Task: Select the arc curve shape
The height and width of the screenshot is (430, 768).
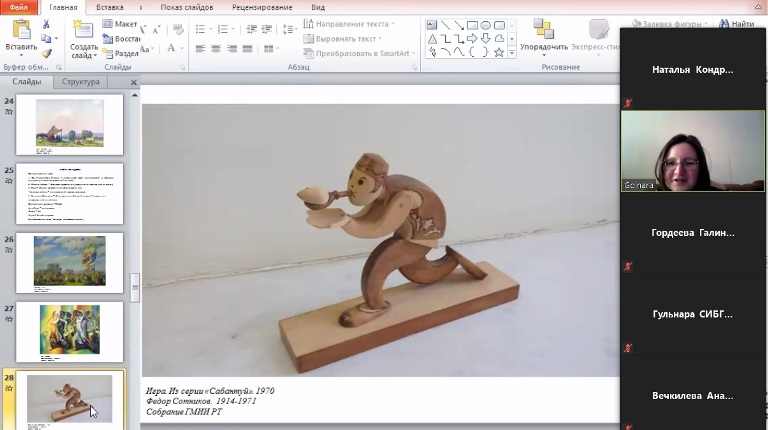Action: tap(445, 52)
